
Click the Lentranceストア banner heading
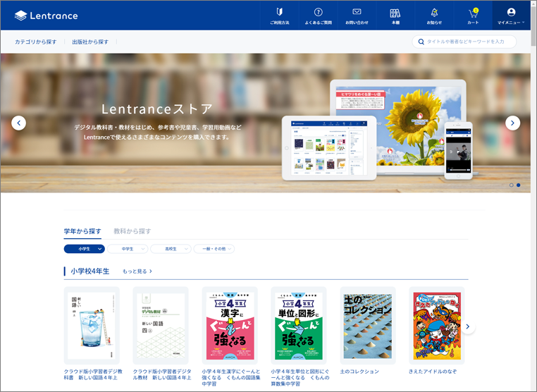(157, 109)
